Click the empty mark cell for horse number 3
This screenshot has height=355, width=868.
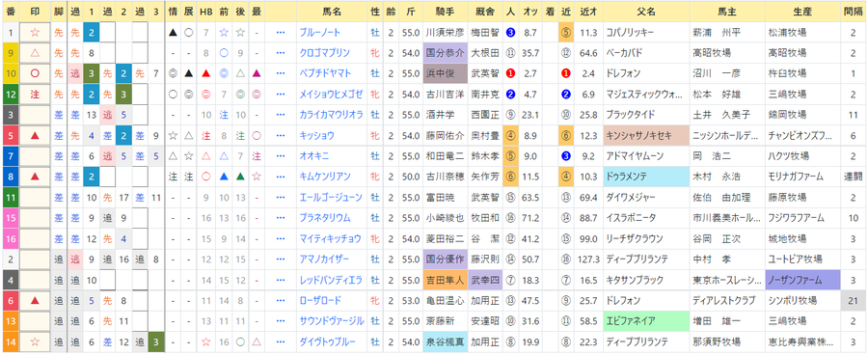pyautogui.click(x=35, y=115)
